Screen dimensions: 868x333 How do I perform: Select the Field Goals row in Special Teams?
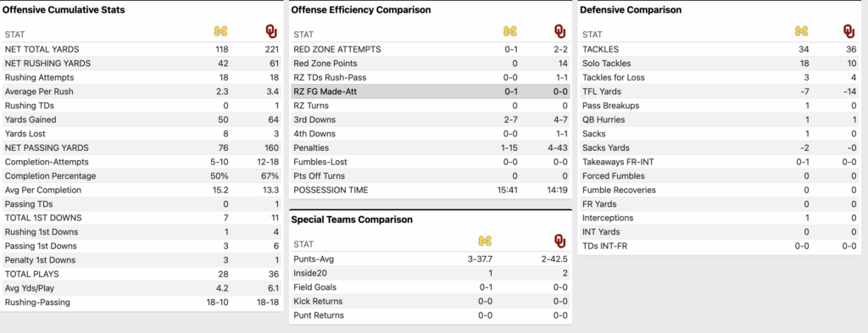(x=431, y=287)
